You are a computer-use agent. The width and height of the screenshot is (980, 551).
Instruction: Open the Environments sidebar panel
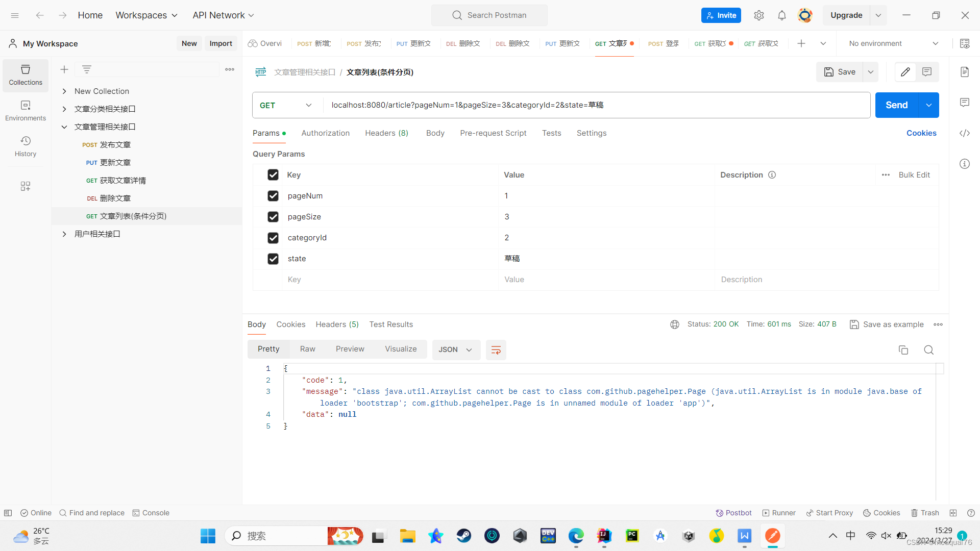pyautogui.click(x=26, y=110)
